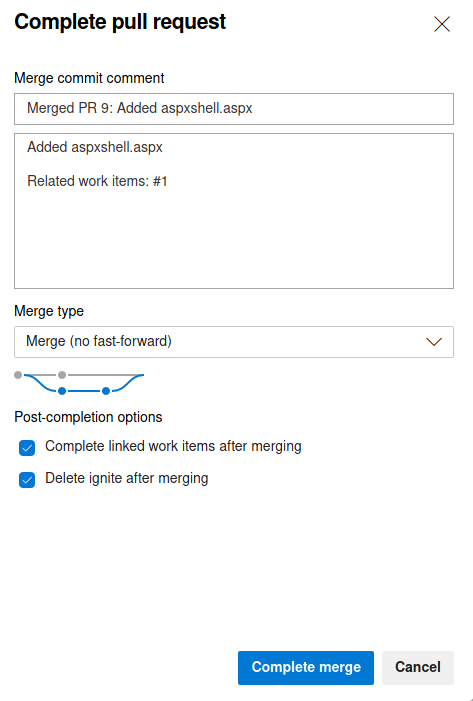Screen dimensions: 473x701
Task: Click the first blue commit dot in diagram
Action: (x=62, y=391)
